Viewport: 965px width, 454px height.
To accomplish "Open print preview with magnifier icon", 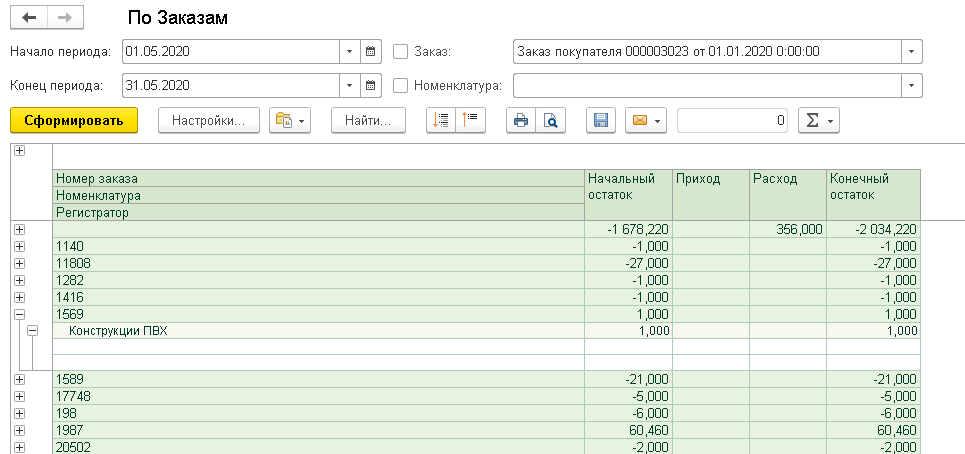I will click(550, 121).
